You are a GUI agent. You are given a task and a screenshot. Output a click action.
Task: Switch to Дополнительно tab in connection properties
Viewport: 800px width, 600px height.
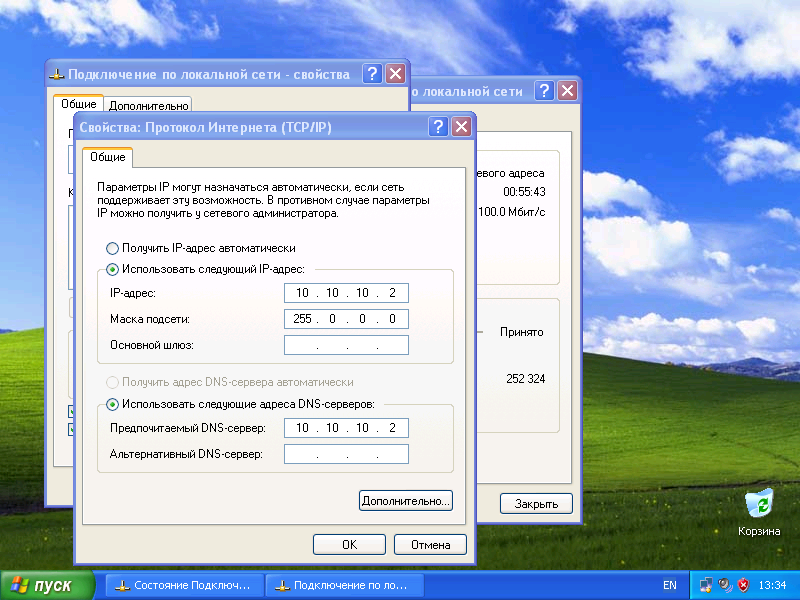148,106
